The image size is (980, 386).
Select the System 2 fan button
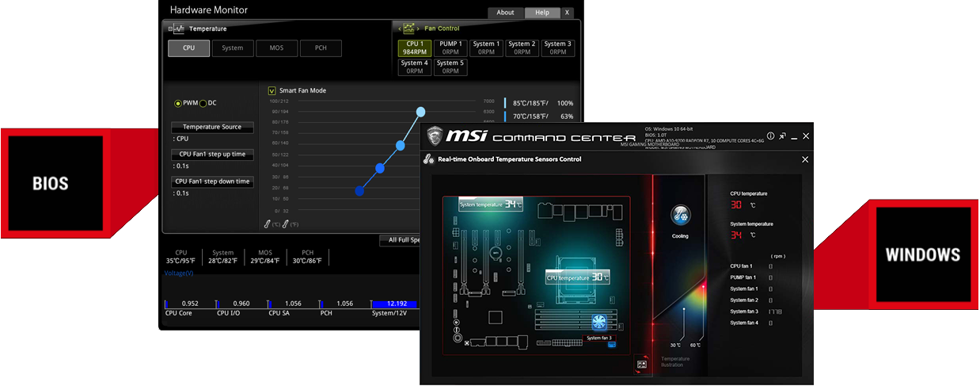pyautogui.click(x=522, y=48)
